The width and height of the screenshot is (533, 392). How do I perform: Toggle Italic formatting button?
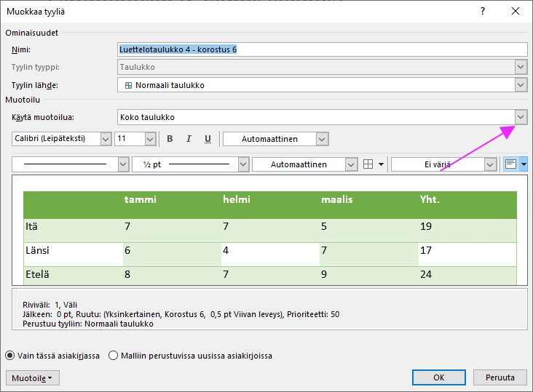(189, 139)
